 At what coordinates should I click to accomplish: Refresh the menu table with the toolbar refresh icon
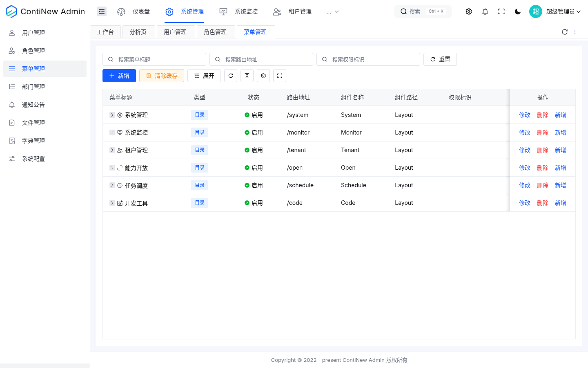231,76
